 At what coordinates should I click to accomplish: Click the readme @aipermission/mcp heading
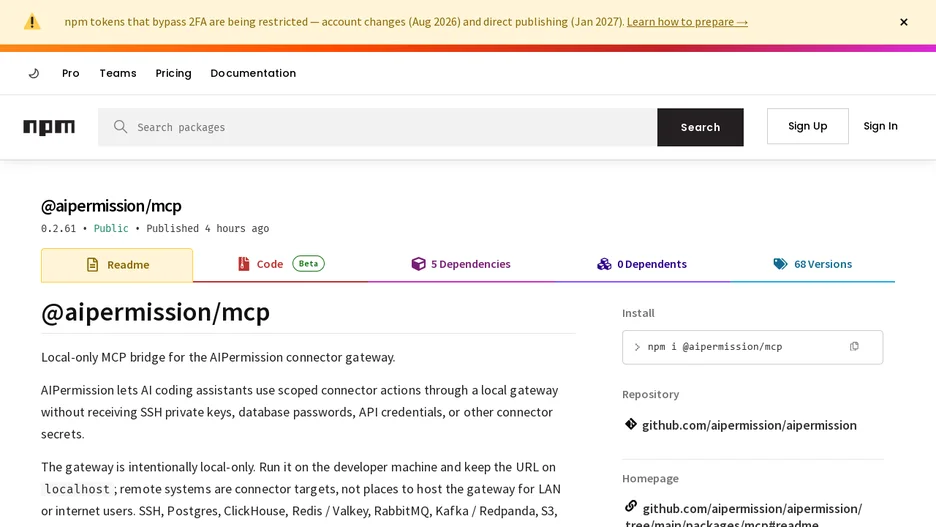tap(155, 312)
